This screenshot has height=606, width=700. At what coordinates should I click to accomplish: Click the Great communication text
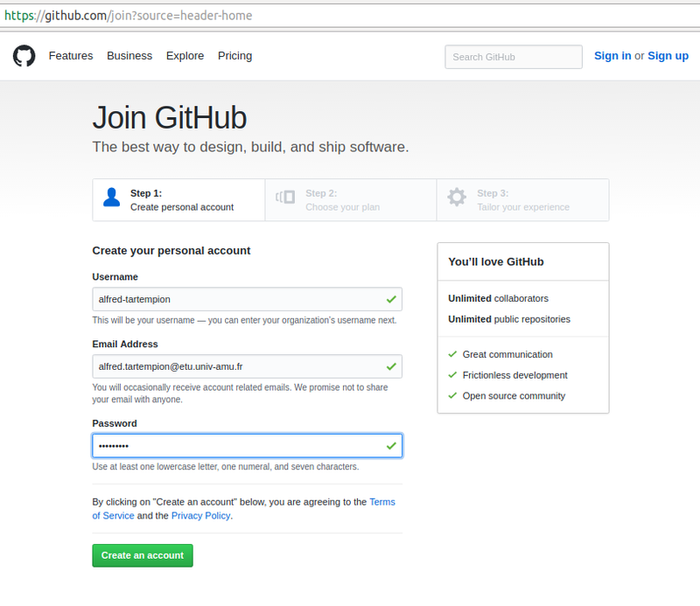[507, 354]
